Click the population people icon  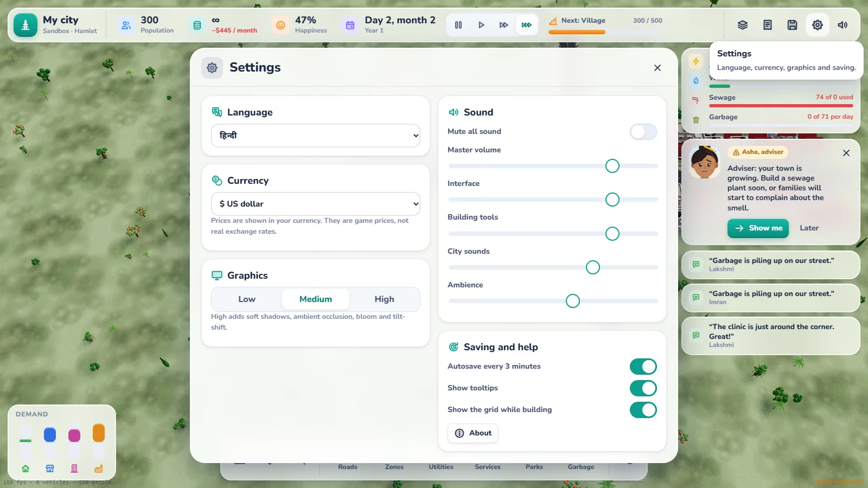(126, 25)
